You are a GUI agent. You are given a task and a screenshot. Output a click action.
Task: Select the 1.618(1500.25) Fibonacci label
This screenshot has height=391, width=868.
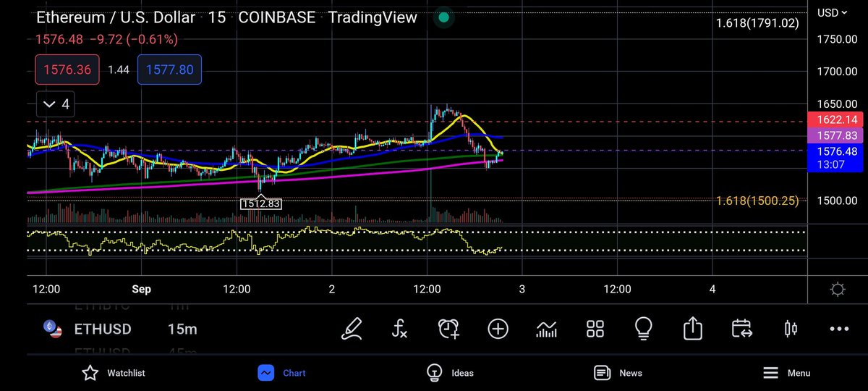coord(757,201)
